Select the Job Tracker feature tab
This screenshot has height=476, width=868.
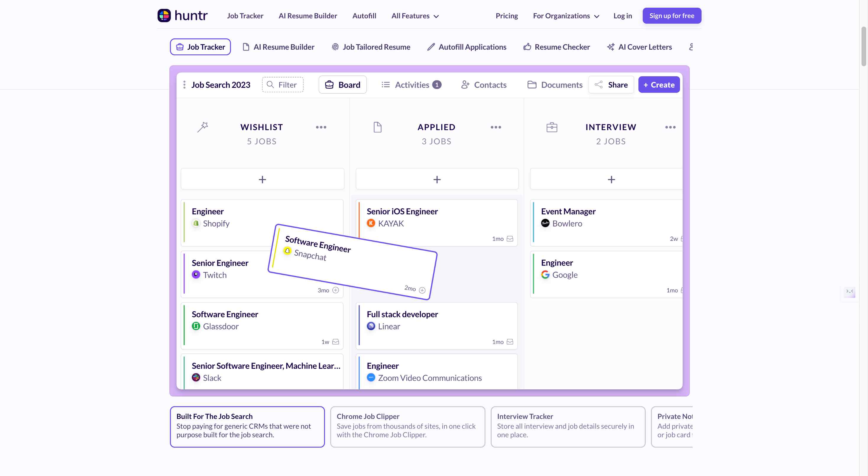point(200,47)
